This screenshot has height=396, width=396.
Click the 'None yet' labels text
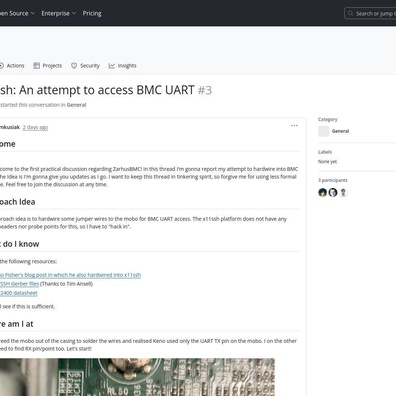327,162
